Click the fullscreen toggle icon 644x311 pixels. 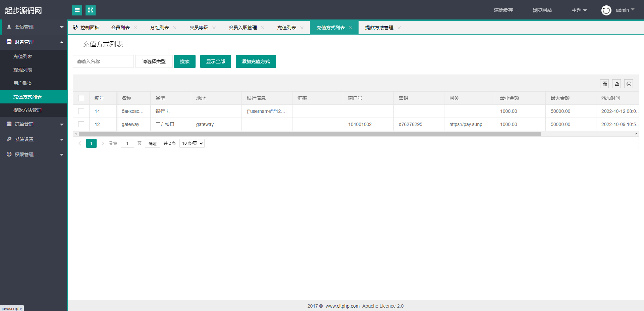(x=91, y=10)
